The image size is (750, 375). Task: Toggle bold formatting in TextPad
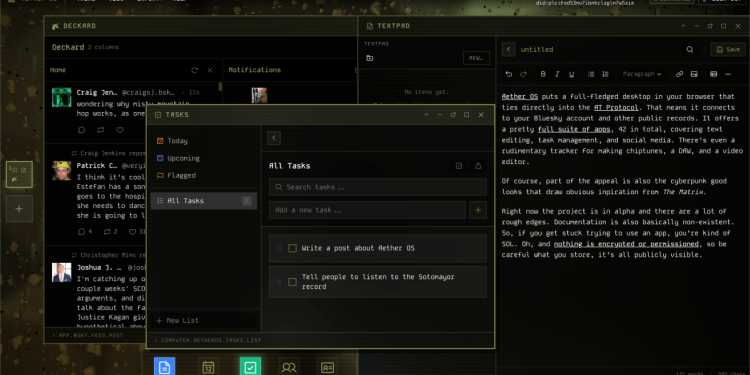tap(543, 74)
